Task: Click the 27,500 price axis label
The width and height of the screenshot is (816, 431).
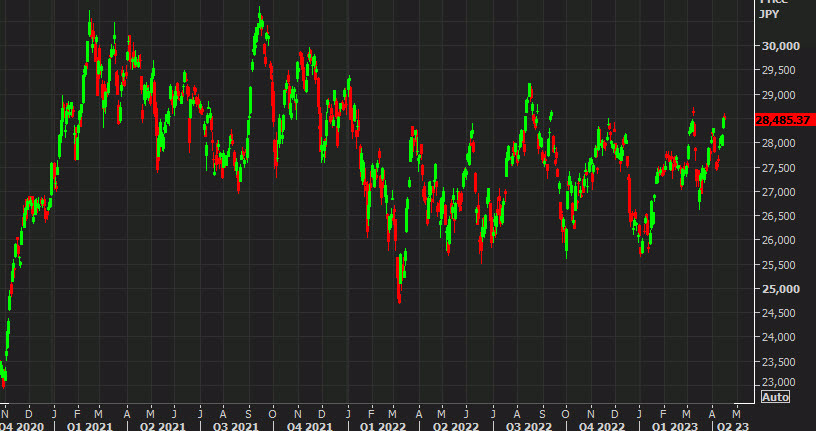Action: [781, 168]
